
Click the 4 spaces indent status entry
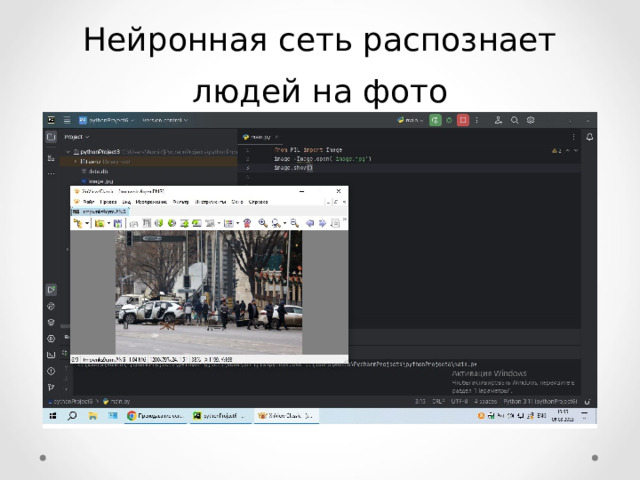(485, 402)
